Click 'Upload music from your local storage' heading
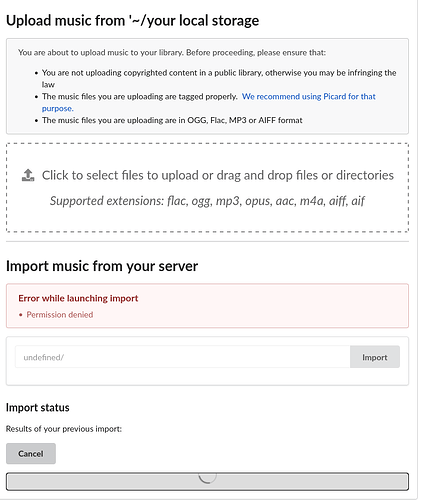 [132, 21]
